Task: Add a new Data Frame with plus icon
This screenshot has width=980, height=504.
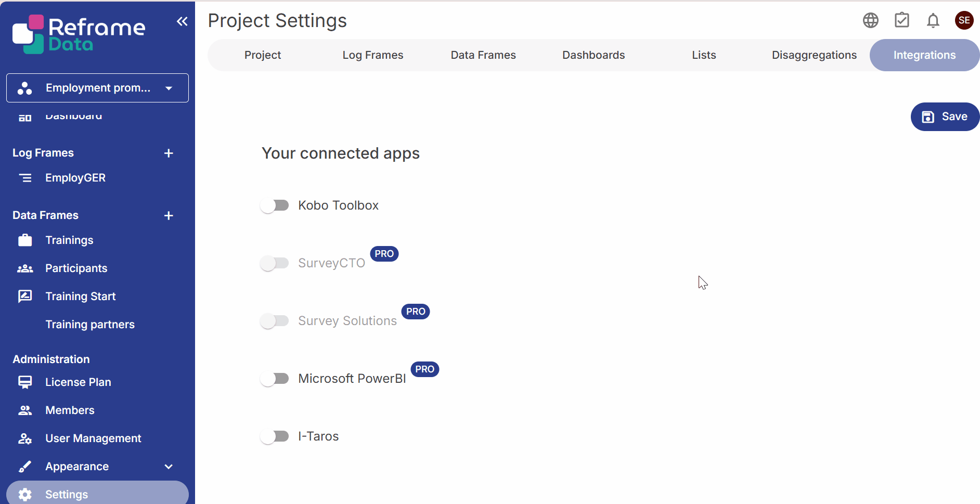Action: (x=169, y=215)
